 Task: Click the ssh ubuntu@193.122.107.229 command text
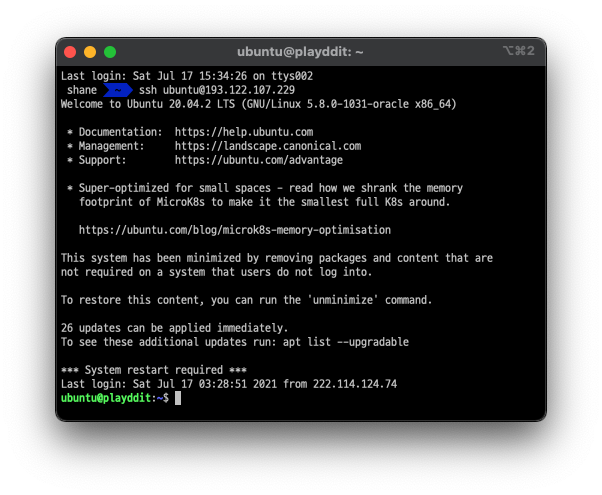(217, 90)
